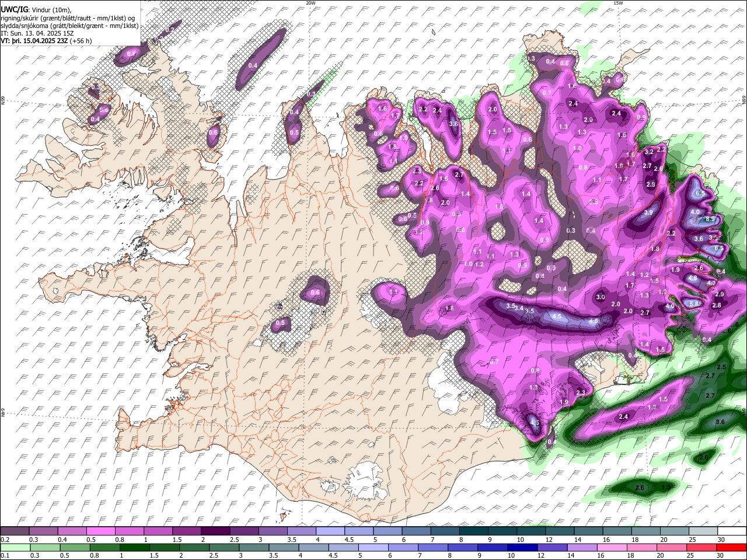Viewport: 747px width, 560px height.
Task: Pick the pale grey top-row swatch starting at 25
Action: (703, 531)
